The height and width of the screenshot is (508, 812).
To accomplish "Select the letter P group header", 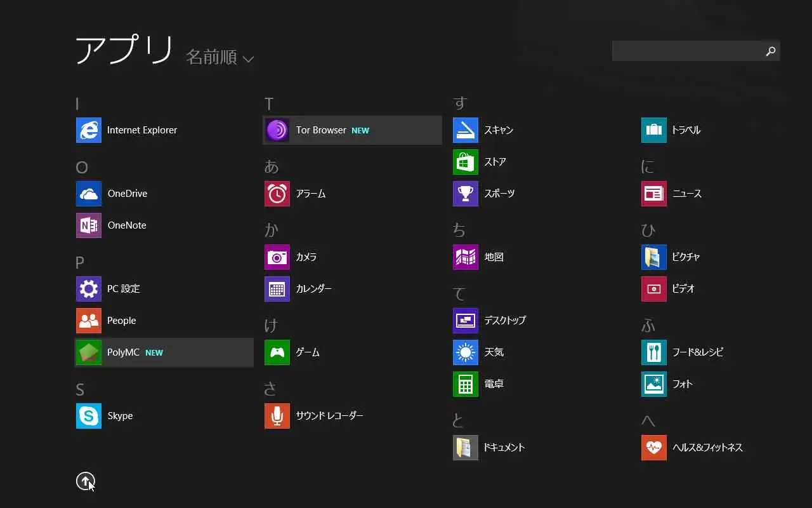I will pyautogui.click(x=80, y=263).
